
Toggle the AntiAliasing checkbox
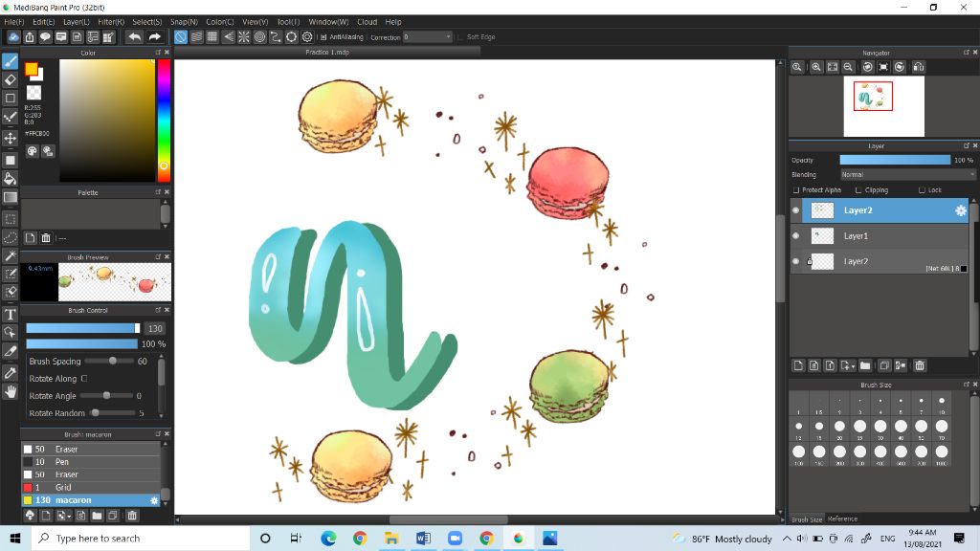[x=323, y=37]
